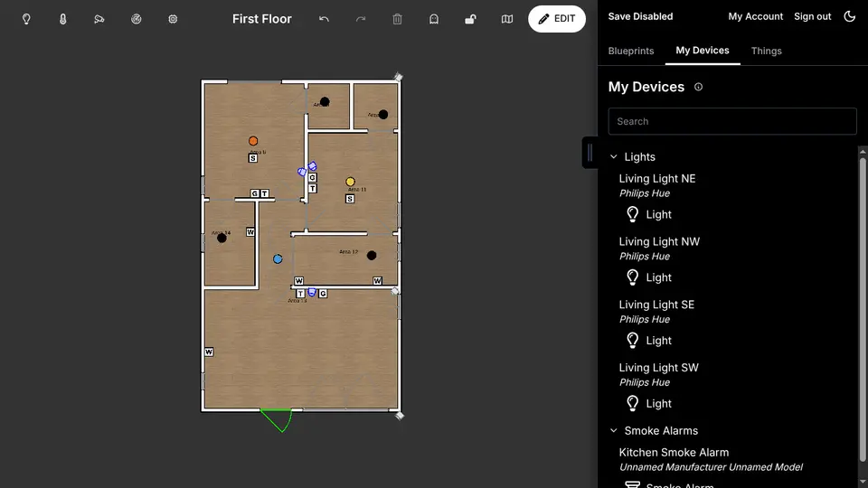
Task: Toggle the unlock padlock icon
Action: tap(470, 19)
